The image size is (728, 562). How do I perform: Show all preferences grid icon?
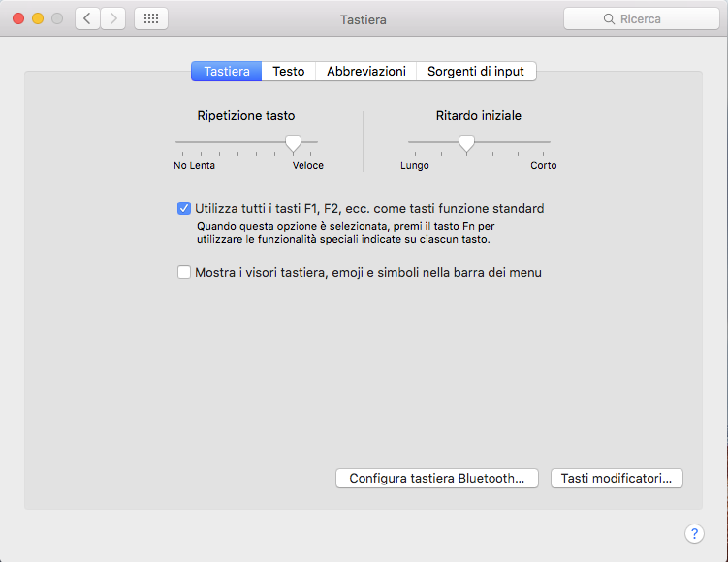(151, 19)
